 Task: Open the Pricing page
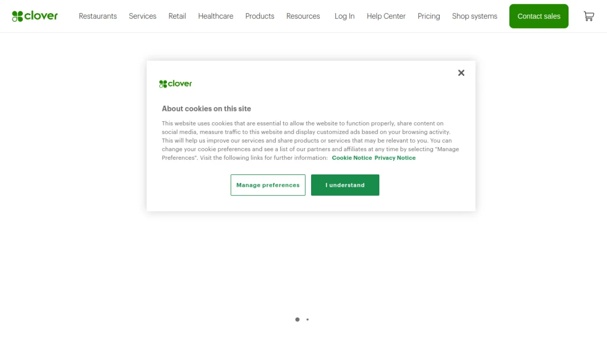429,16
